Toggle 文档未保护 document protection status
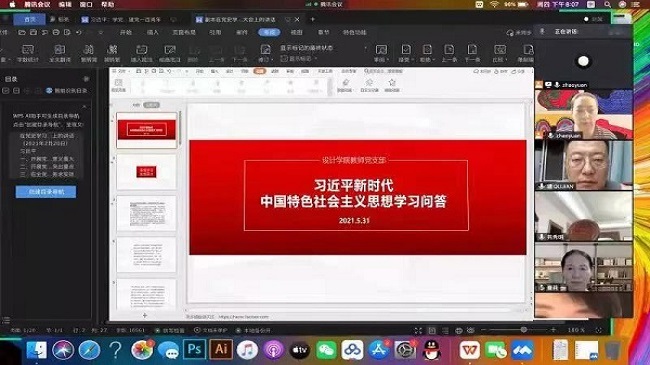Screen dimensions: 650x365 coord(211,331)
